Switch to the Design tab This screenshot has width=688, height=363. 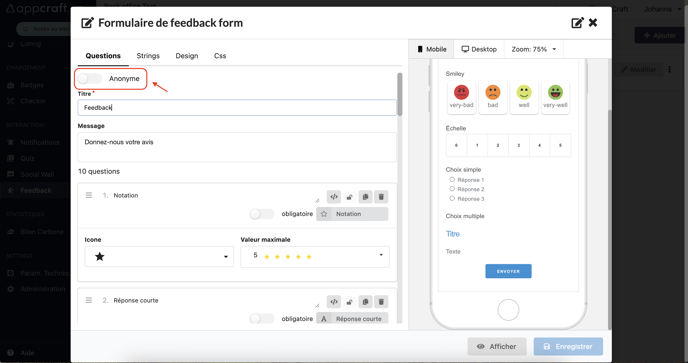coord(187,56)
